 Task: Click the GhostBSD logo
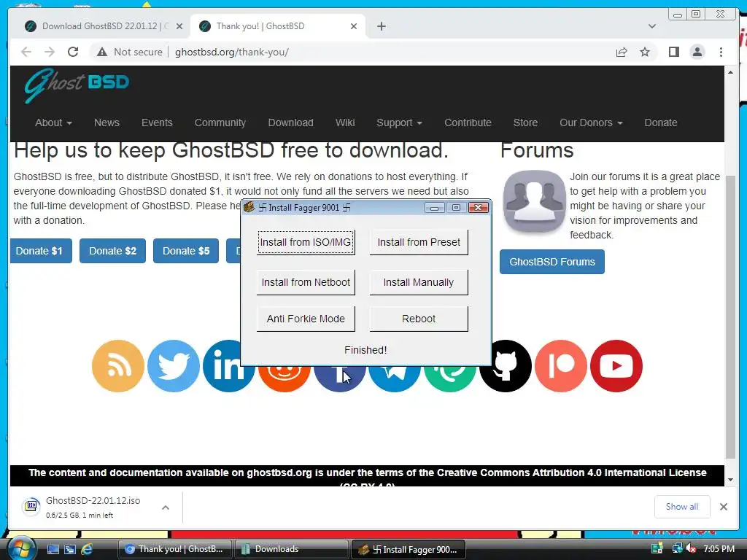(x=77, y=85)
